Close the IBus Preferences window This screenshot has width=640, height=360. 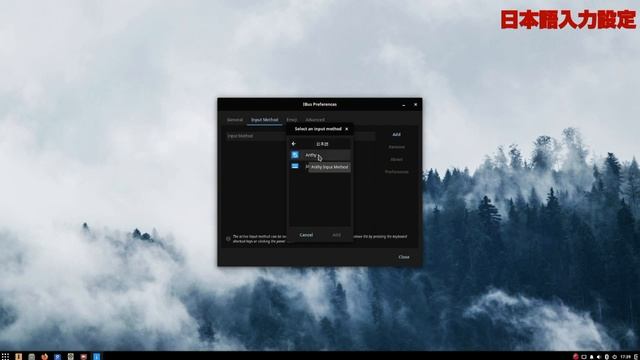coord(416,105)
